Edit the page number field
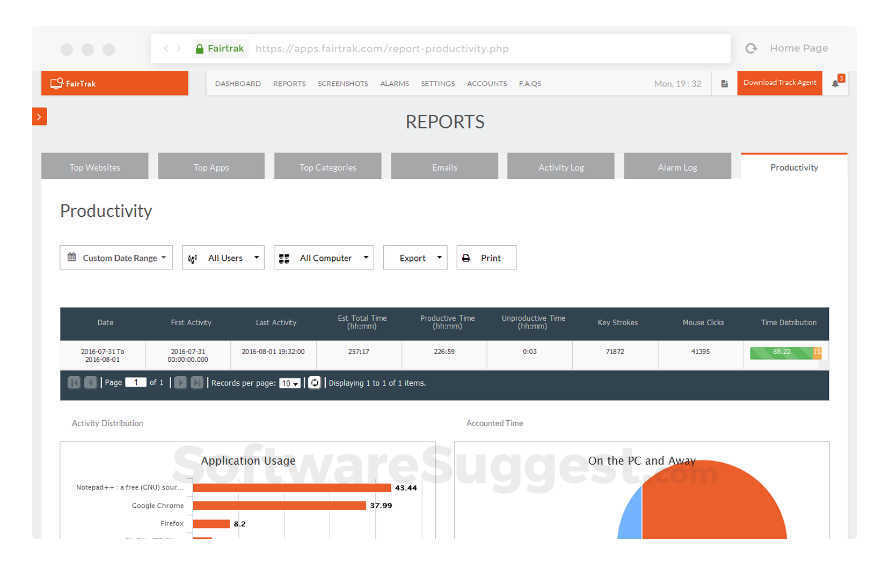Screen dimensions: 890x563 click(x=136, y=383)
